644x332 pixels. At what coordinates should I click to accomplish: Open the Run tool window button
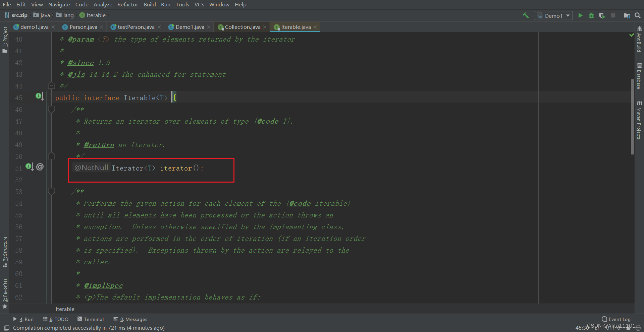23,319
